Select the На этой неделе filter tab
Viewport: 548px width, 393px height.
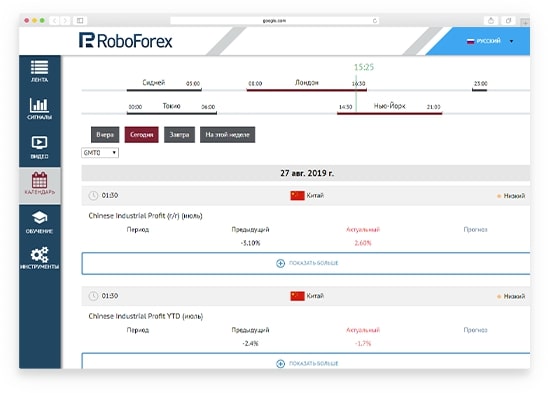[x=228, y=135]
